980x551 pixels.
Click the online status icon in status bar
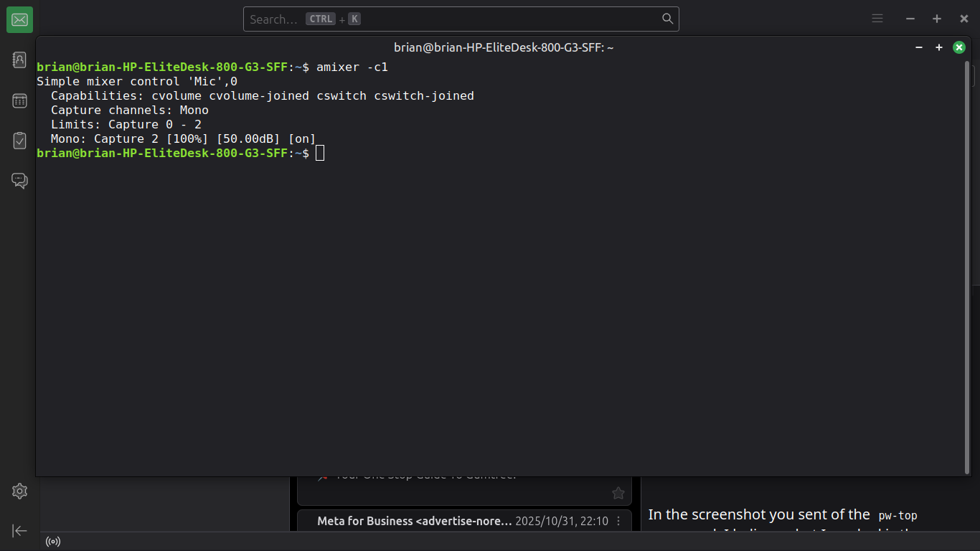click(53, 542)
